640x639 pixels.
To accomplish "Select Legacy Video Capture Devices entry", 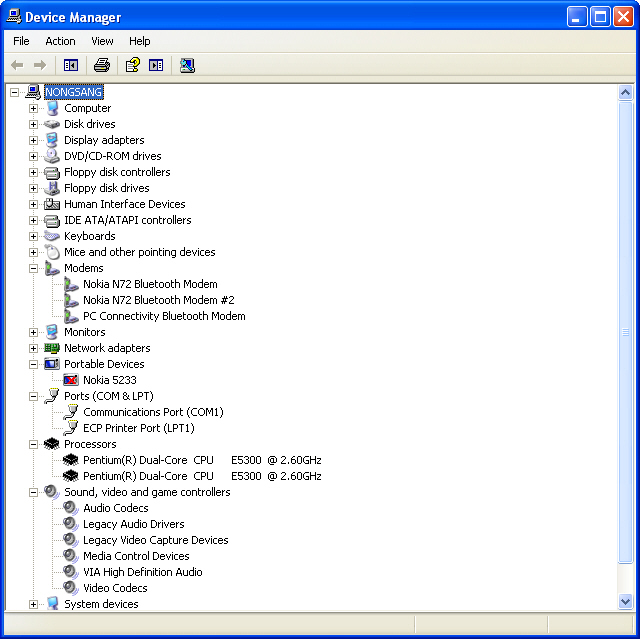I will click(x=156, y=540).
